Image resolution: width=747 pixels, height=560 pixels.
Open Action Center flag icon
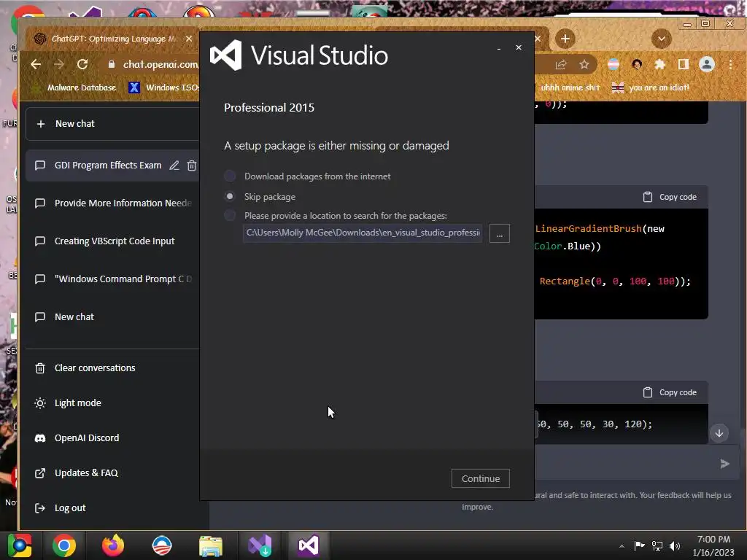(x=639, y=545)
